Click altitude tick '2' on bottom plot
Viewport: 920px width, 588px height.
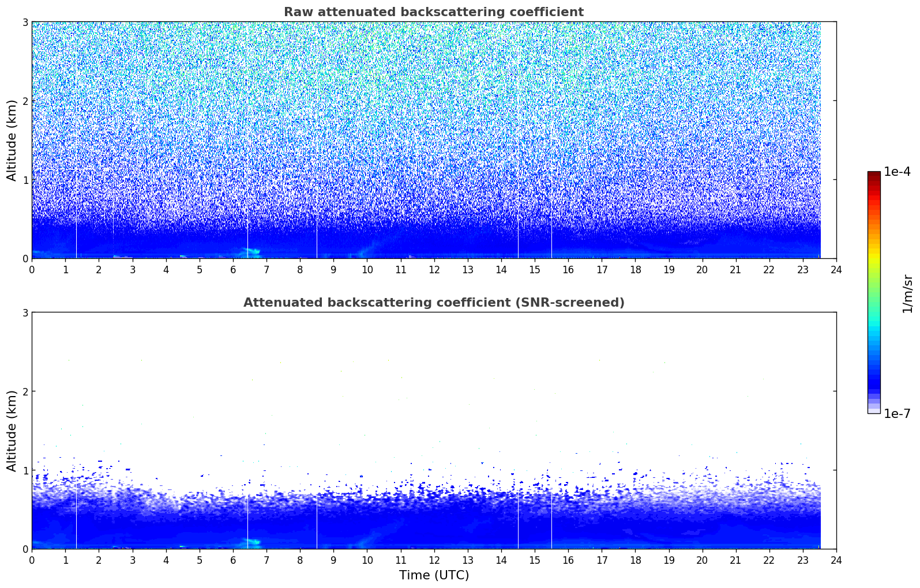pos(25,391)
